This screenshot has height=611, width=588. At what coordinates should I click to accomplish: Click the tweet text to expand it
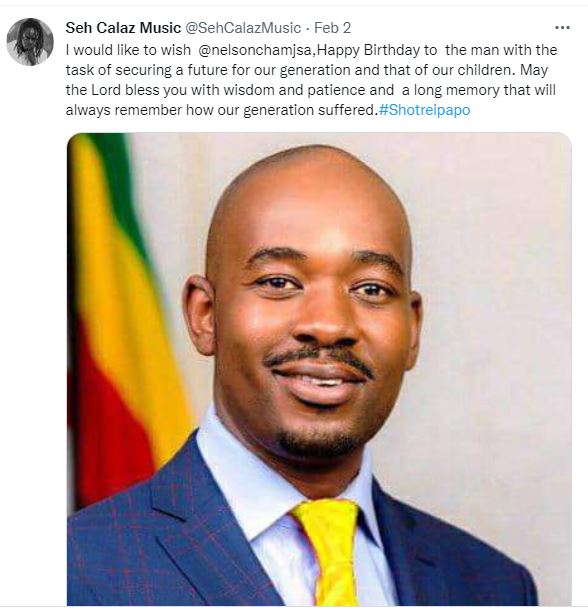click(x=311, y=80)
